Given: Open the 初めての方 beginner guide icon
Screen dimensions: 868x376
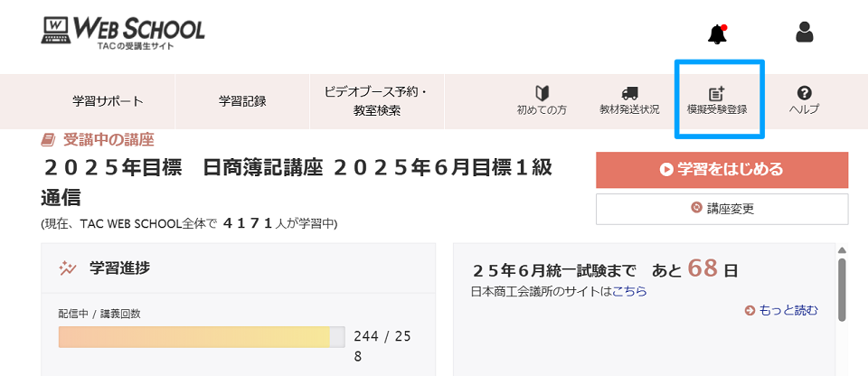Looking at the screenshot, I should click(x=542, y=93).
